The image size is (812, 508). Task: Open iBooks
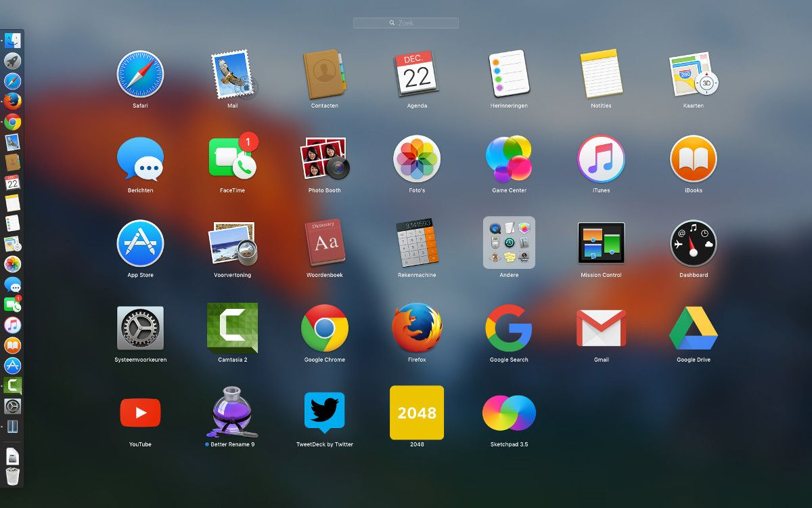693,159
